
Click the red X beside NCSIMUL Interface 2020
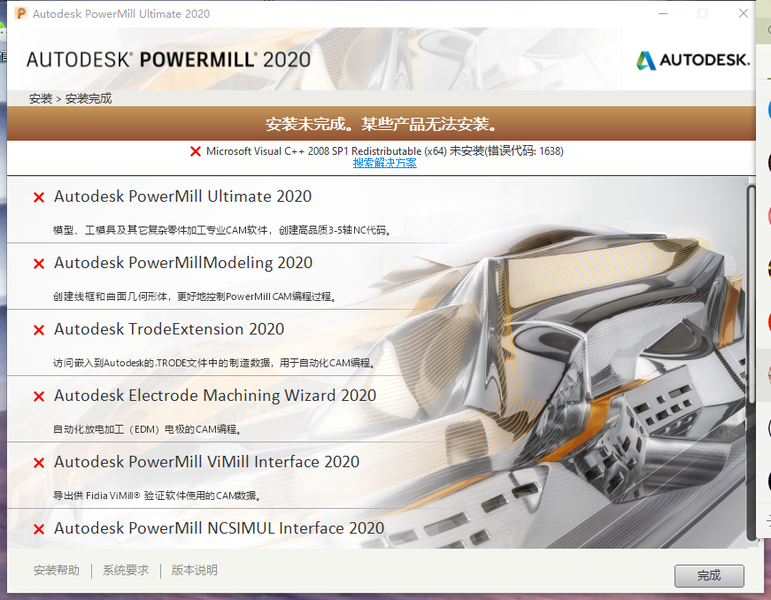(39, 530)
